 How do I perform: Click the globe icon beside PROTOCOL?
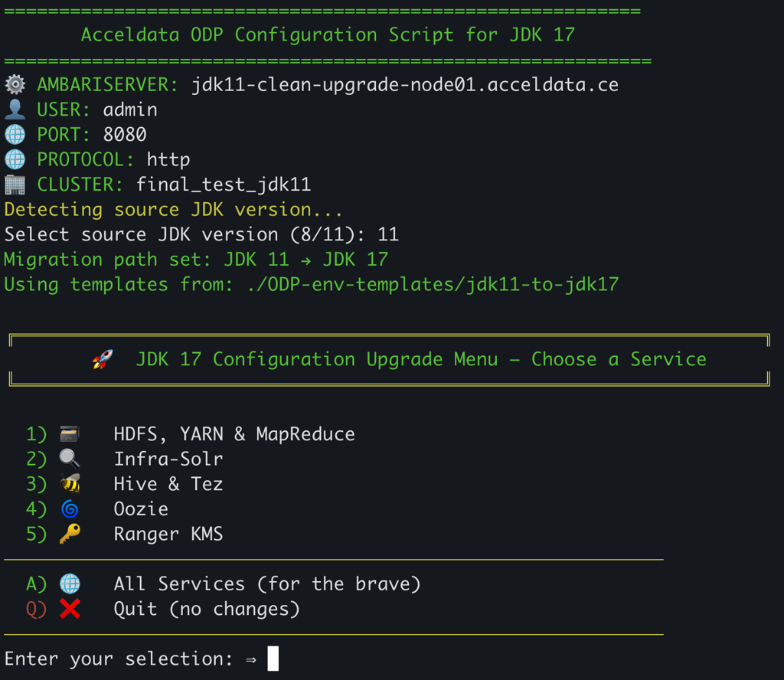coord(15,160)
